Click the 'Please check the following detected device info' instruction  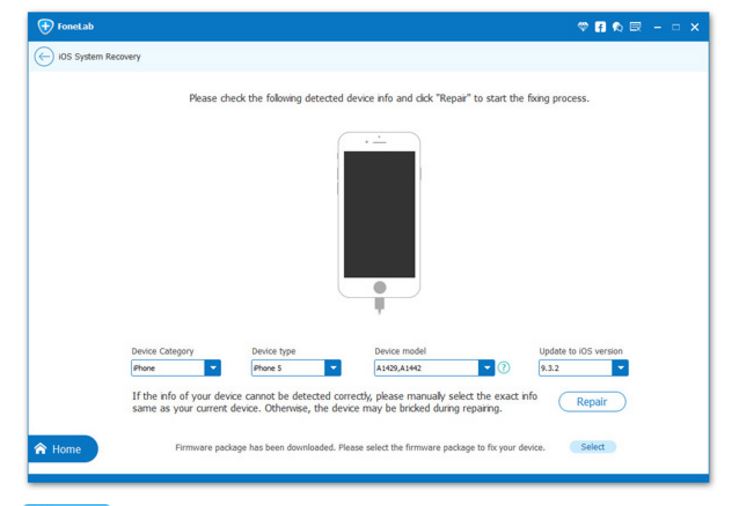point(389,98)
